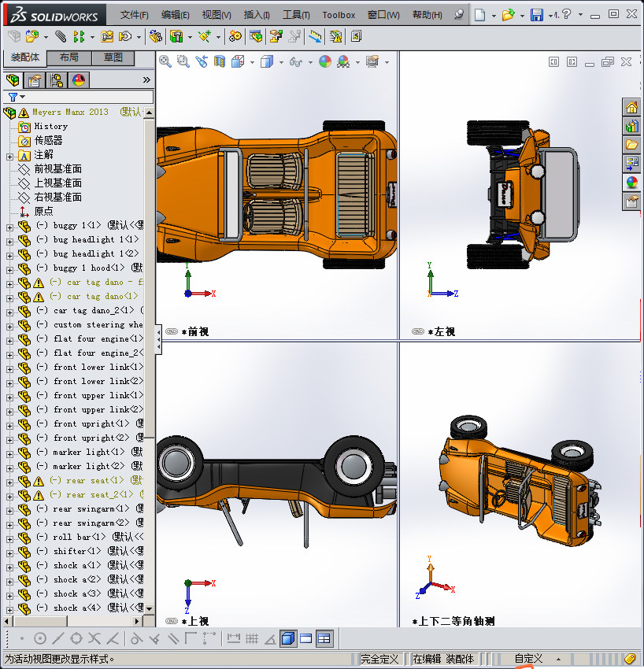The image size is (644, 669).
Task: Switch to the 草图 tab
Action: click(113, 57)
